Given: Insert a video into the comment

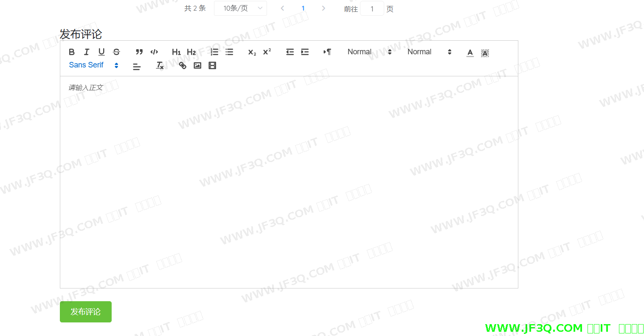Looking at the screenshot, I should tap(212, 65).
